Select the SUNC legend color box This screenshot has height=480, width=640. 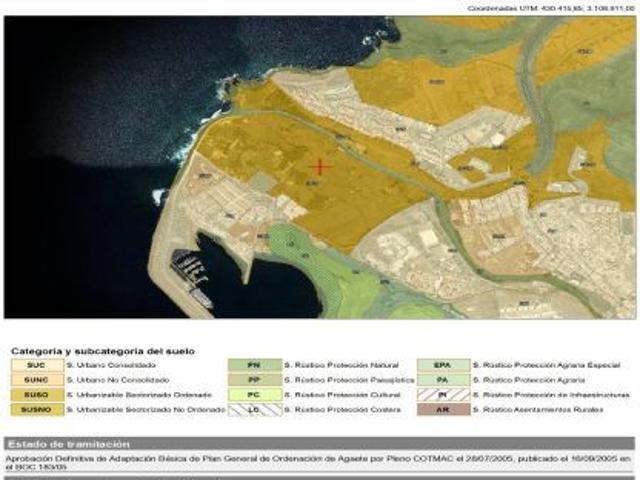click(x=36, y=380)
